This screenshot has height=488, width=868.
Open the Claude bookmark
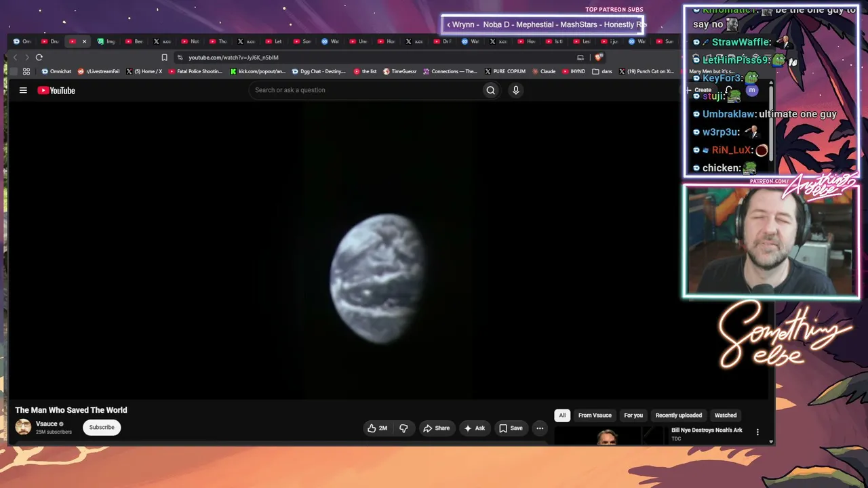pos(544,71)
